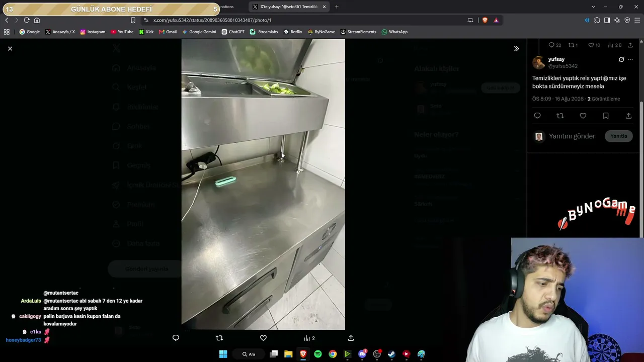Click the taskbar 'Ara' search box
Viewport: 644px width, 362px height.
pos(250,354)
